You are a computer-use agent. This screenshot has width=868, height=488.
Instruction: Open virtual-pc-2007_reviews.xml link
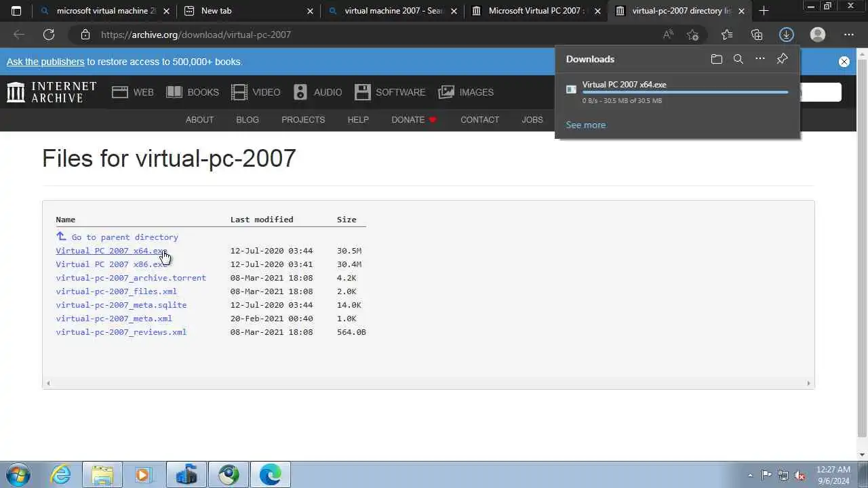(121, 332)
